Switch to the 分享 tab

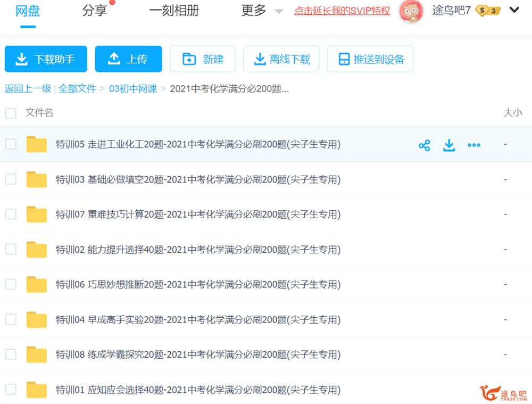[95, 11]
